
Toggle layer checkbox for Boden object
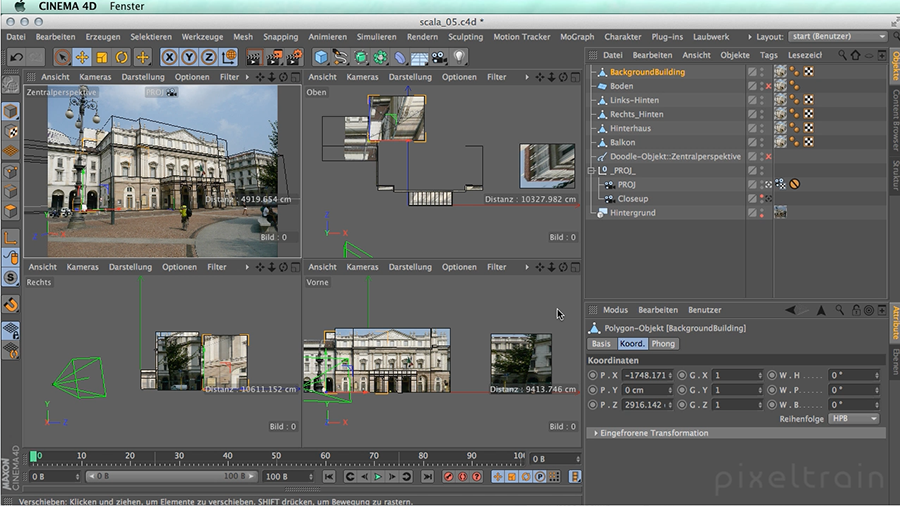tap(752, 86)
